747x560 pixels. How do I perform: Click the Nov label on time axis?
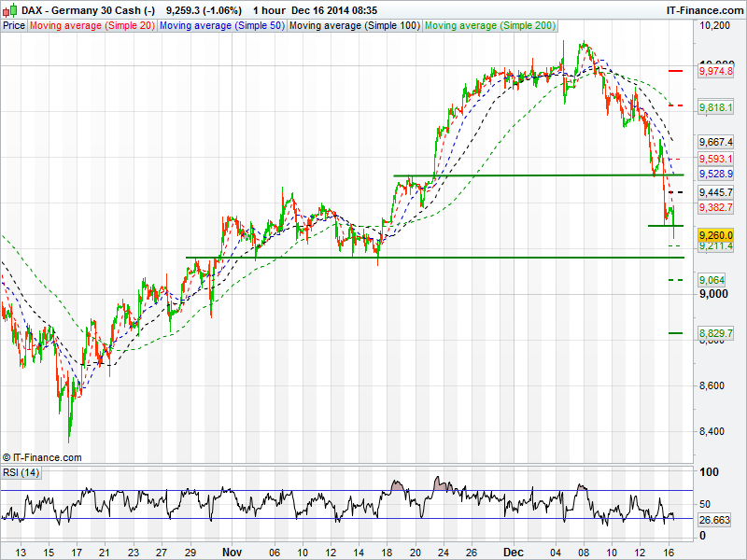click(x=234, y=553)
